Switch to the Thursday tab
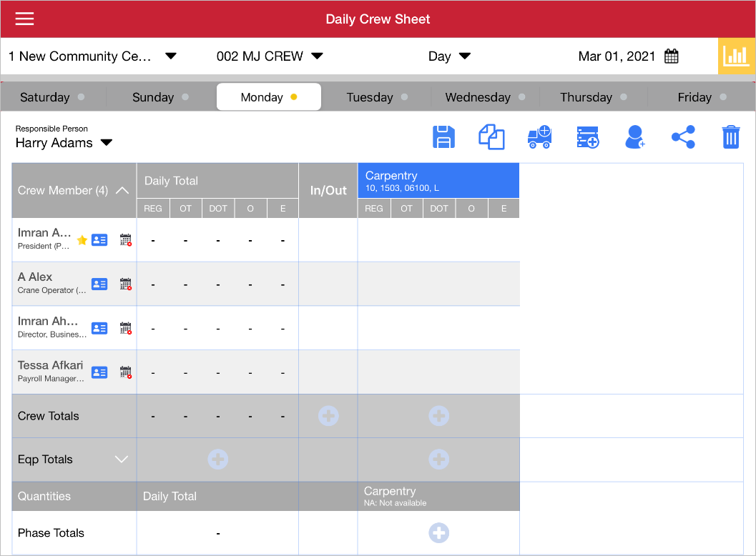The width and height of the screenshot is (756, 556). click(x=594, y=97)
